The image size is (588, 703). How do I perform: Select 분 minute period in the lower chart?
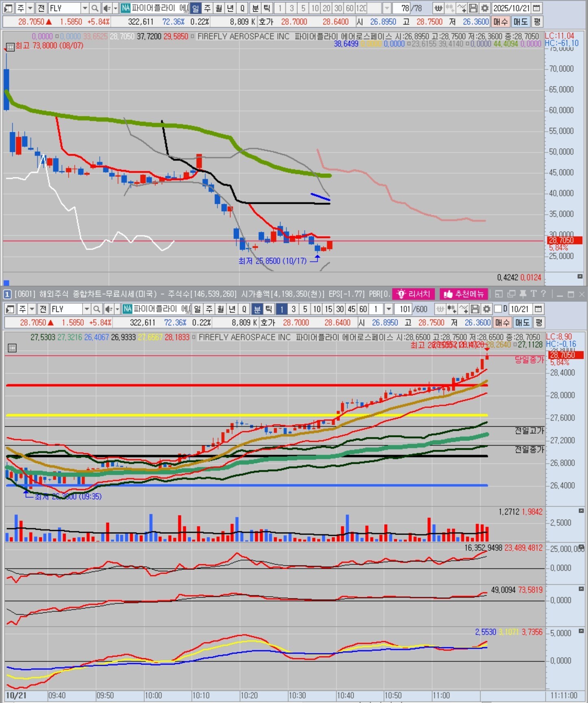pyautogui.click(x=257, y=309)
